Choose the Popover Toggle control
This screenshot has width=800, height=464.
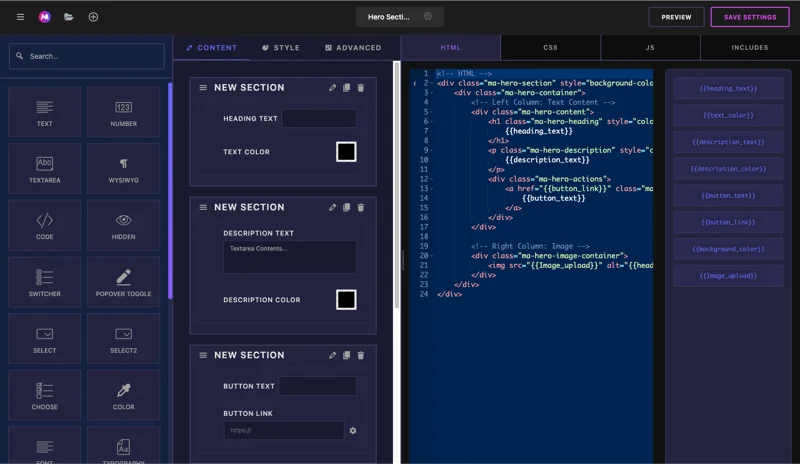pyautogui.click(x=123, y=282)
